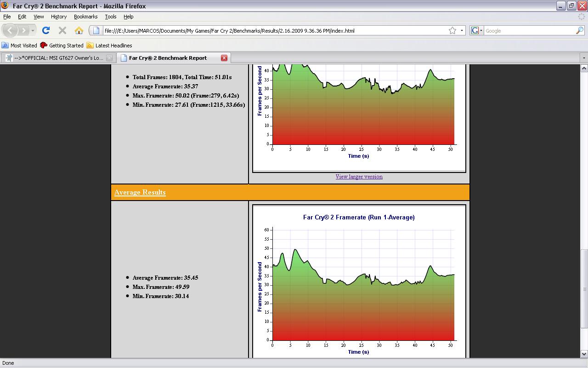Viewport: 588px width, 368px height.
Task: Click the scrollbar down arrow
Action: (x=584, y=354)
